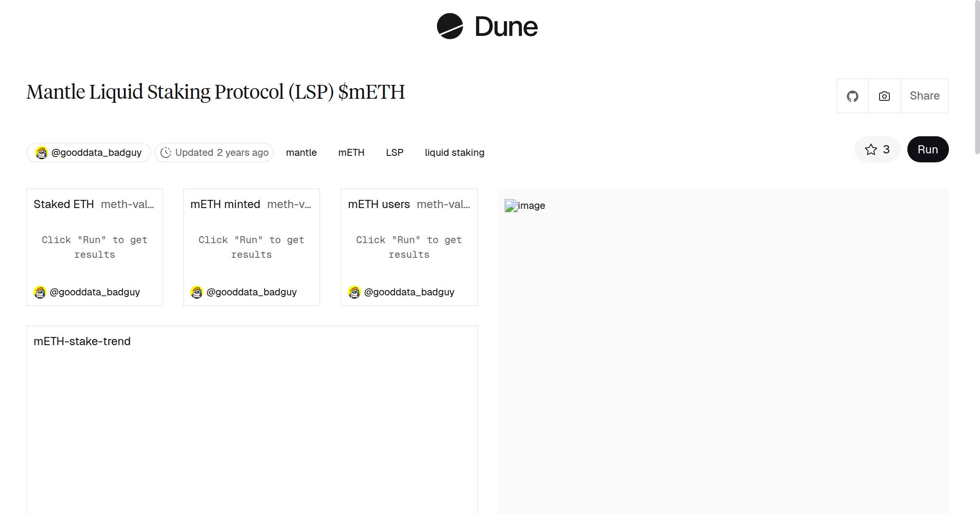Click the star count showing 3
This screenshot has height=514, width=980.
click(886, 149)
